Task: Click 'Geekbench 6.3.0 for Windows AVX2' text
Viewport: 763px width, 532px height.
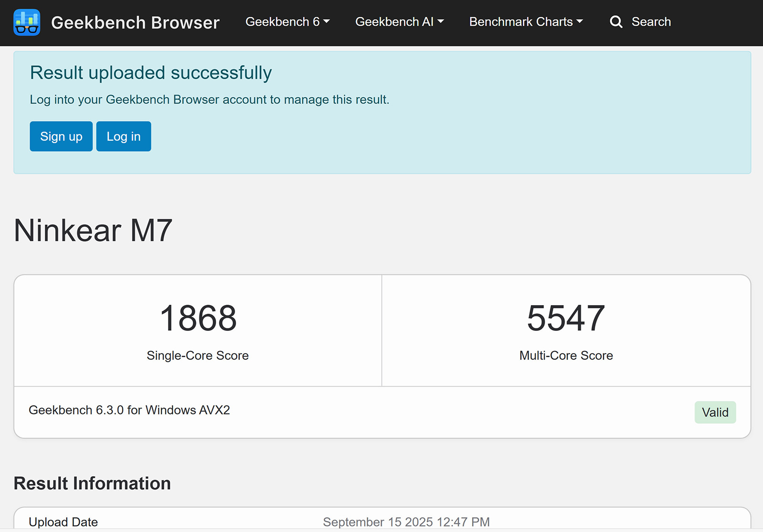Action: coord(129,410)
